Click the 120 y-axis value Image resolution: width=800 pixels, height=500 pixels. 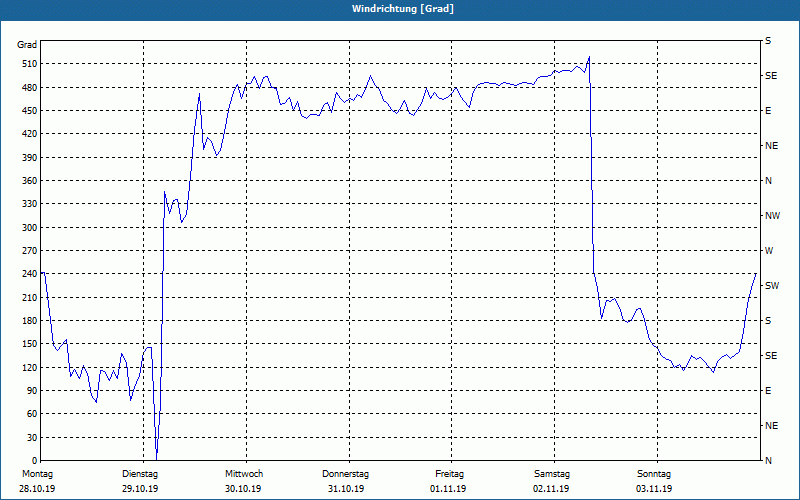point(30,367)
